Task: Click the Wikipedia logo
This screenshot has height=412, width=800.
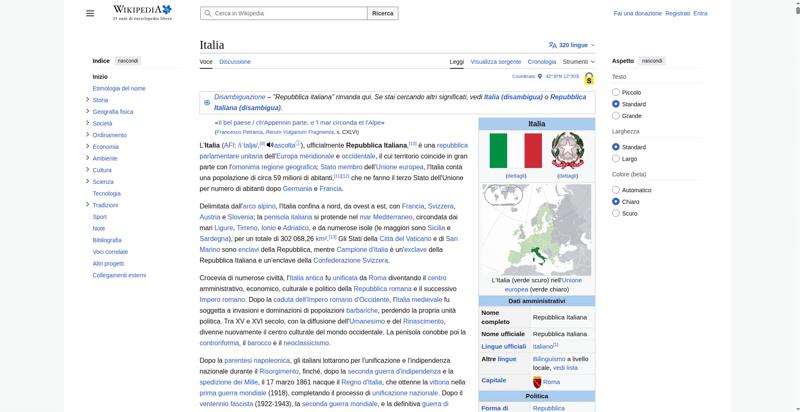Action: (x=142, y=13)
